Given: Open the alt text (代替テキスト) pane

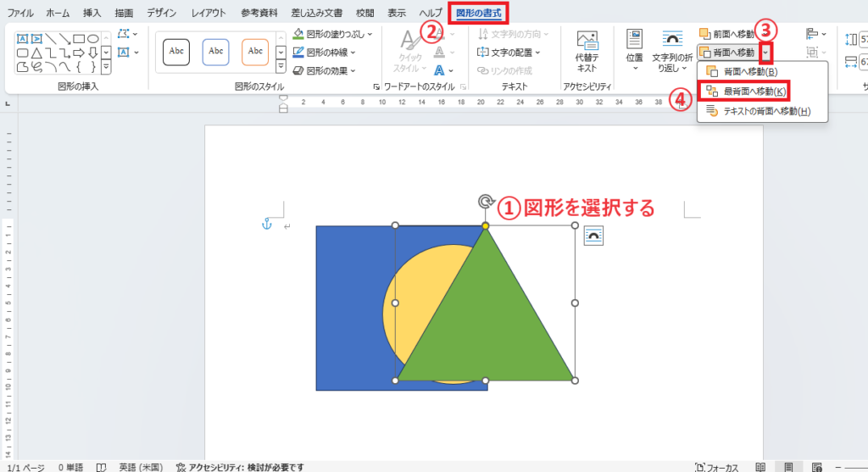Looking at the screenshot, I should (x=587, y=53).
